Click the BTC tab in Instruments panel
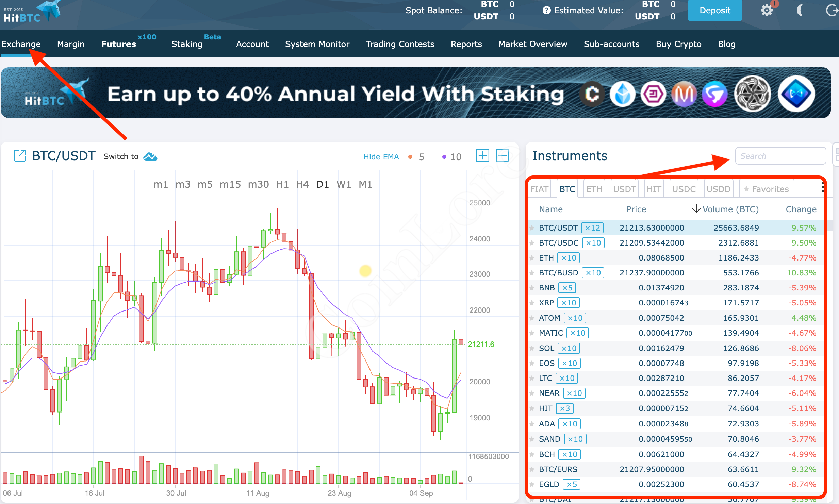The height and width of the screenshot is (504, 839). (x=566, y=189)
